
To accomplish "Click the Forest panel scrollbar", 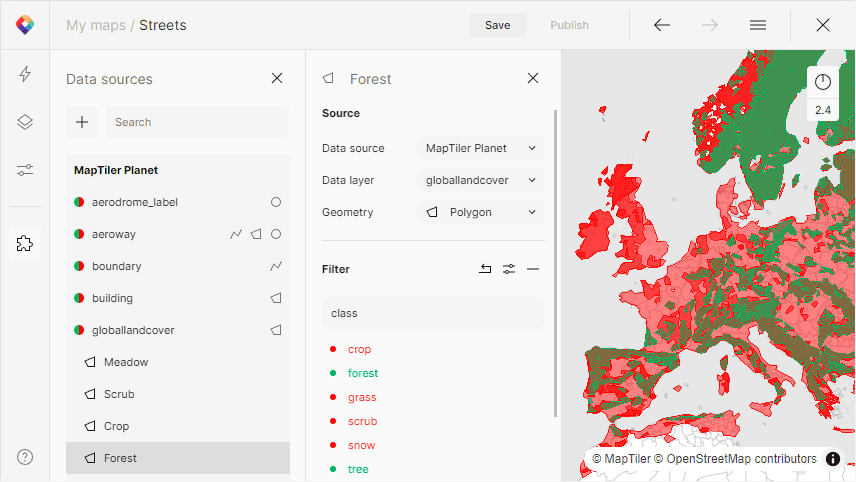I will pyautogui.click(x=556, y=263).
